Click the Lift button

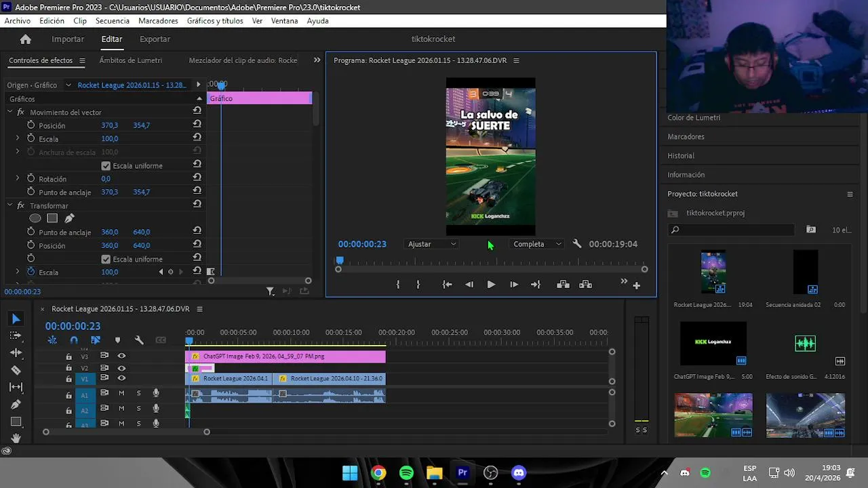coord(563,285)
